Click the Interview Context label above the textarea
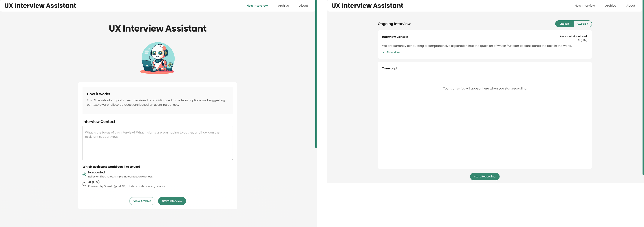This screenshot has height=227, width=644. [x=99, y=122]
